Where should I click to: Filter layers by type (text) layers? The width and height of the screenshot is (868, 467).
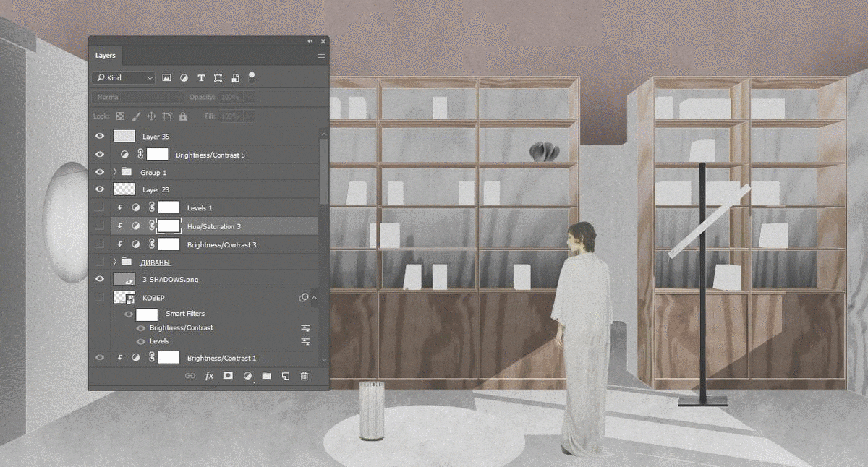coord(201,78)
